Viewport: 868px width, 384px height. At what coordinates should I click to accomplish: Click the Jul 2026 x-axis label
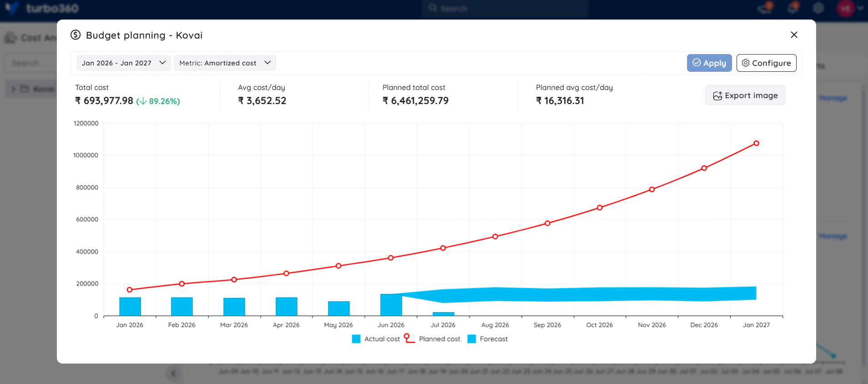click(443, 325)
